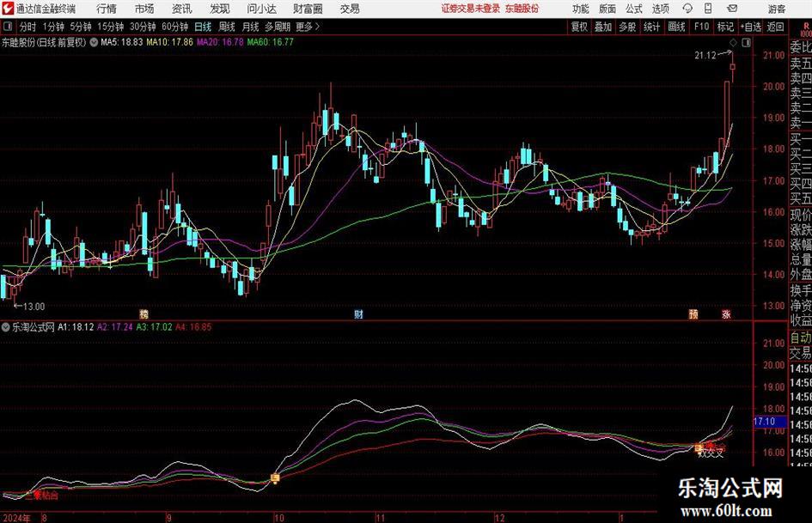812x523 pixels.
Task: Click the 榜 marker on the chart
Action: coord(144,313)
